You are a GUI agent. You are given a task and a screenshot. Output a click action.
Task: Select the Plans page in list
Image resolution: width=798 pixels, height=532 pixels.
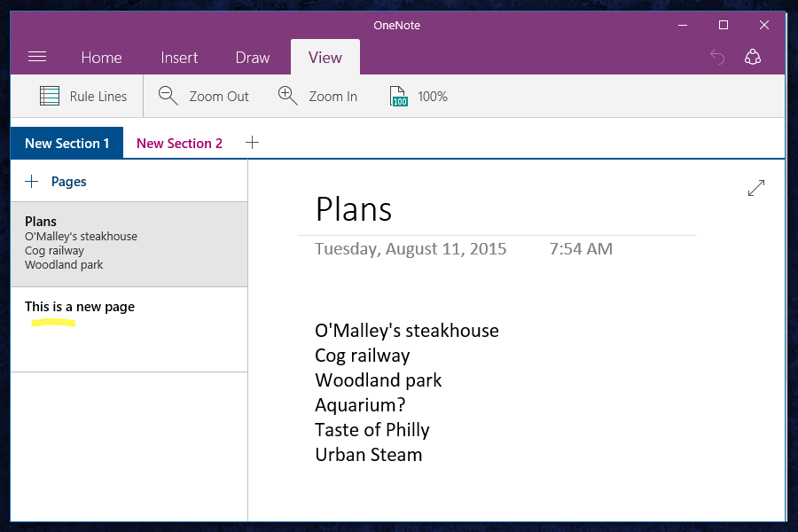coord(129,245)
